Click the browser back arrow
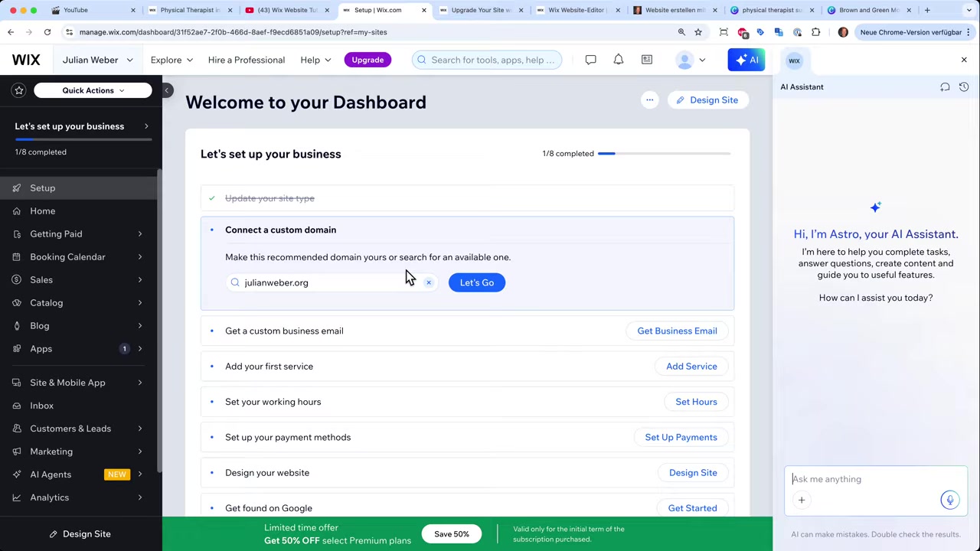Screen dimensions: 980x551 coord(11,32)
